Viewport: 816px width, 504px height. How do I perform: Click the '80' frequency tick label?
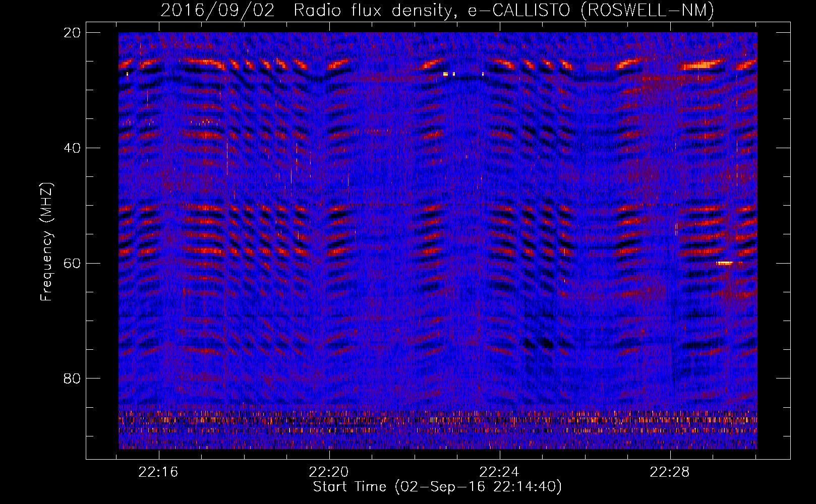click(x=72, y=379)
